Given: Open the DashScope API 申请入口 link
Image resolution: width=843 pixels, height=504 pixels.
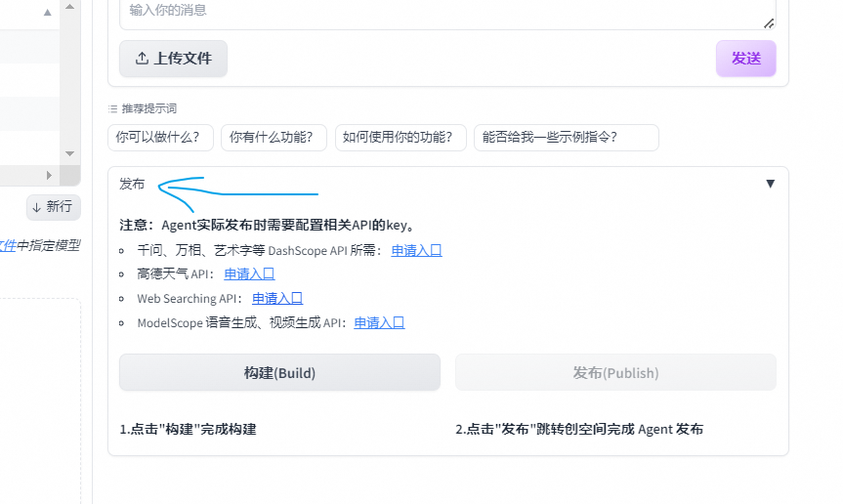Looking at the screenshot, I should tap(417, 250).
